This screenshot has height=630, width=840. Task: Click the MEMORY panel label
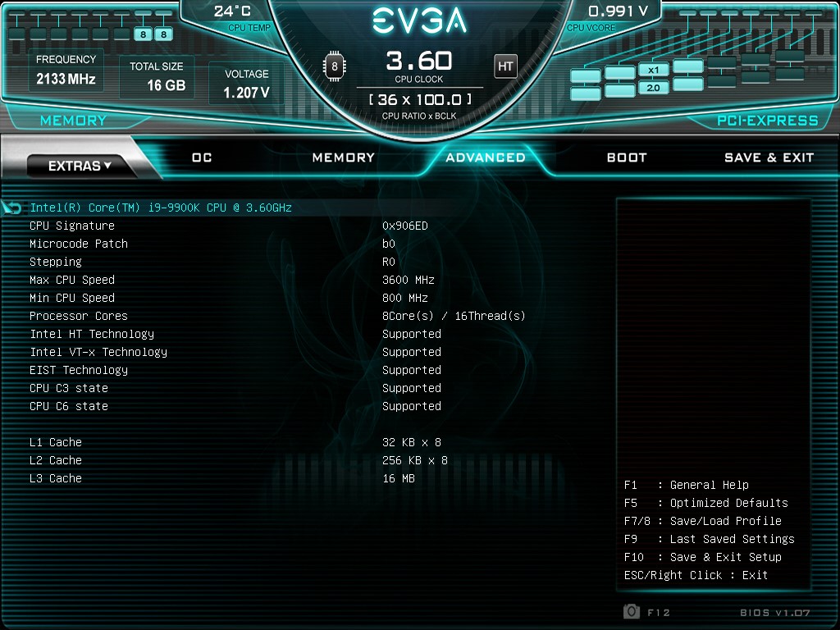[x=73, y=121]
